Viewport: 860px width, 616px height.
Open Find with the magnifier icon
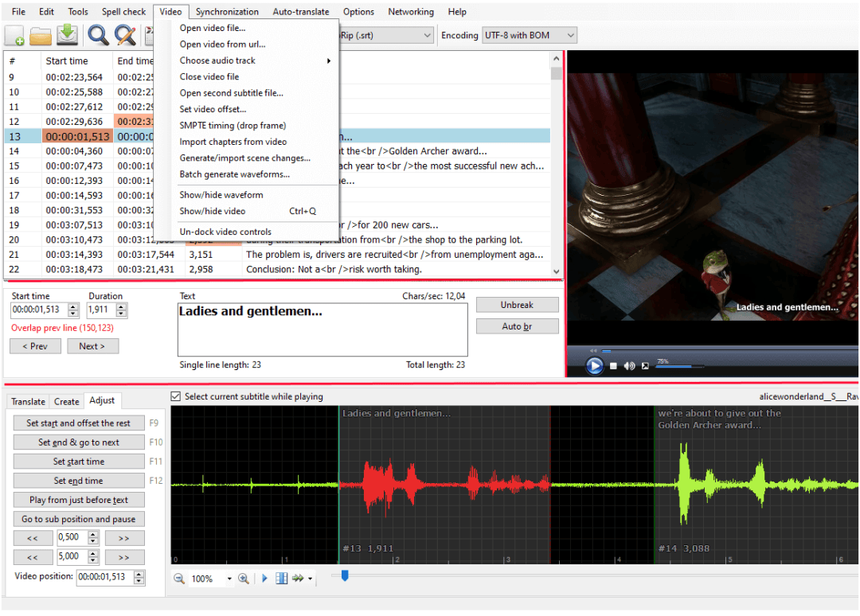pyautogui.click(x=98, y=35)
